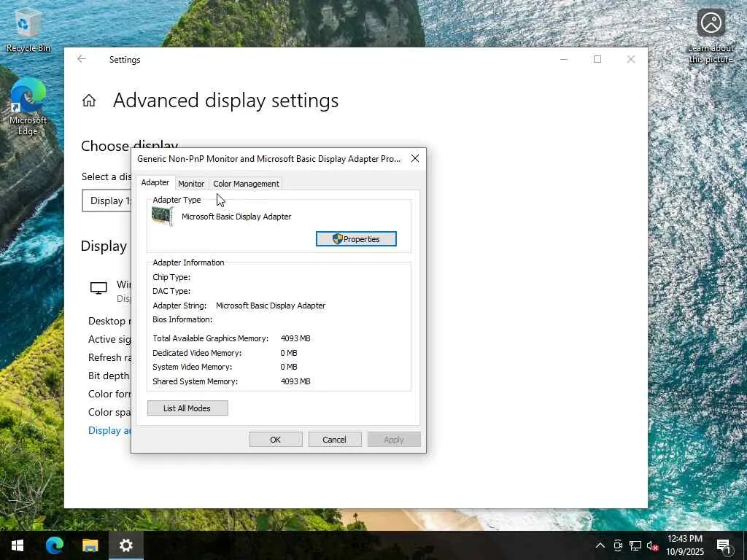
Task: Click the Meet Now tray icon
Action: click(618, 545)
